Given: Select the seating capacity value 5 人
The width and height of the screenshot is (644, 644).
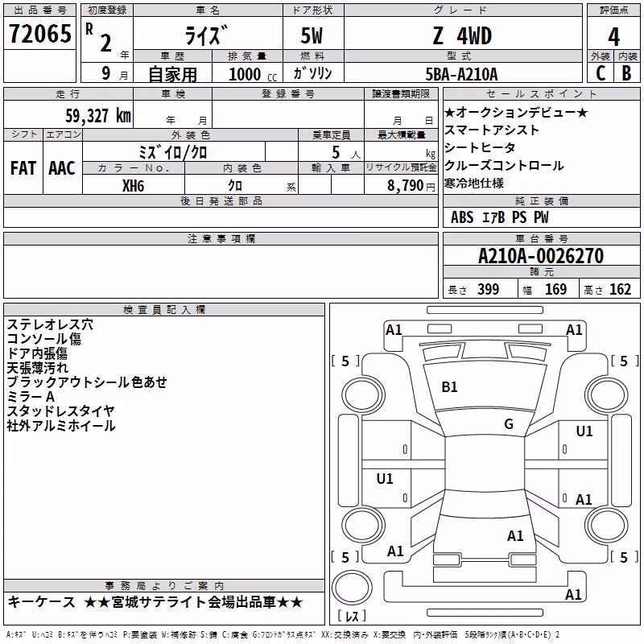Looking at the screenshot, I should [346, 153].
